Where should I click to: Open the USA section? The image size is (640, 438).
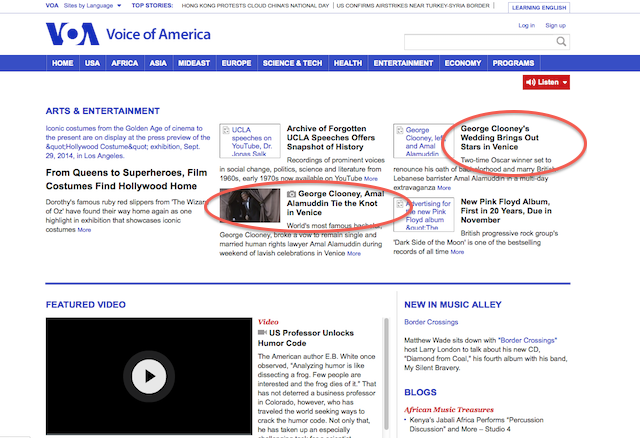click(x=92, y=63)
